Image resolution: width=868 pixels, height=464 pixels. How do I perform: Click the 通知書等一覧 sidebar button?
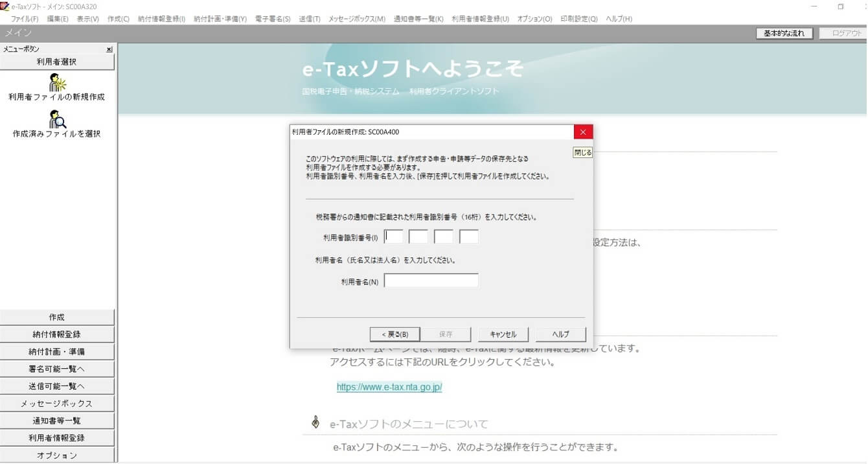coord(57,421)
